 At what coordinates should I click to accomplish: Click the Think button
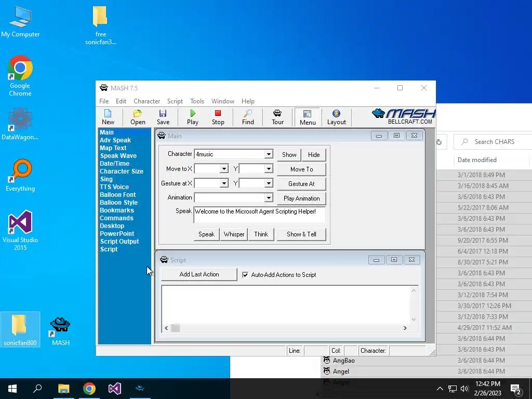(x=261, y=234)
